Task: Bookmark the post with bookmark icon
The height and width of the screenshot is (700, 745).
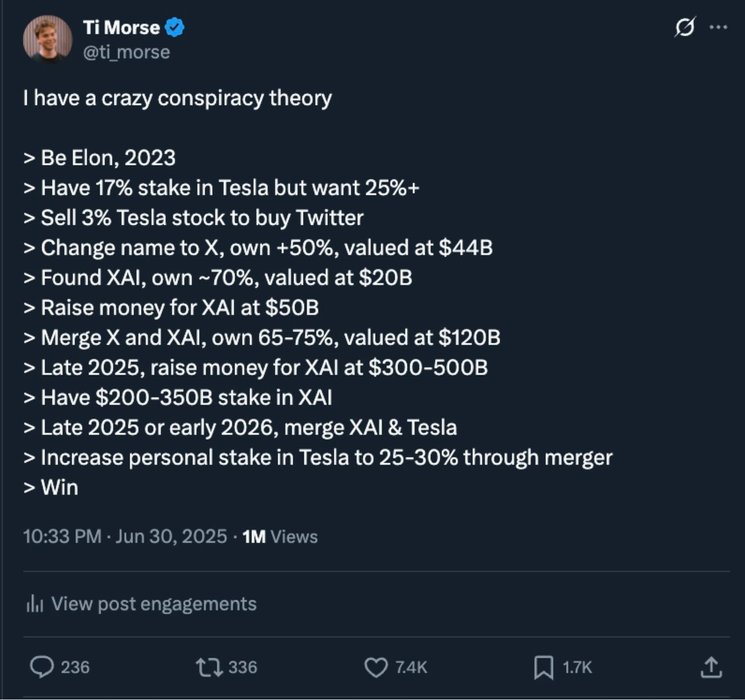Action: 544,667
